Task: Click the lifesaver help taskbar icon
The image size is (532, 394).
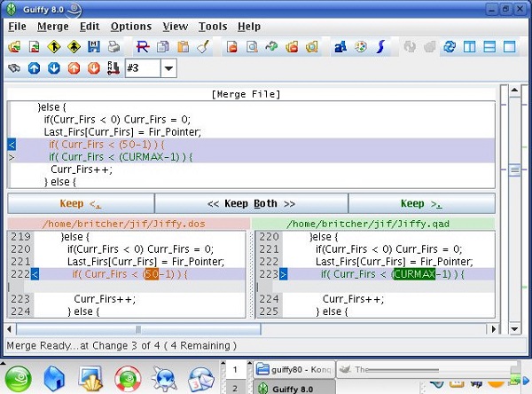Action: tap(128, 378)
